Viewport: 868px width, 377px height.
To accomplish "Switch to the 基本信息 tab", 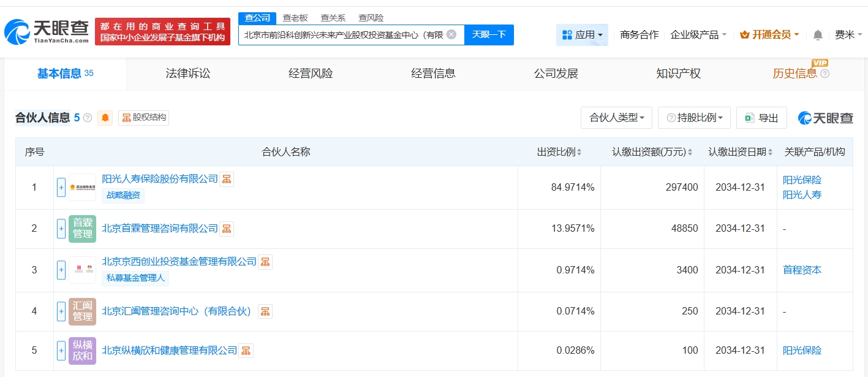I will (65, 74).
